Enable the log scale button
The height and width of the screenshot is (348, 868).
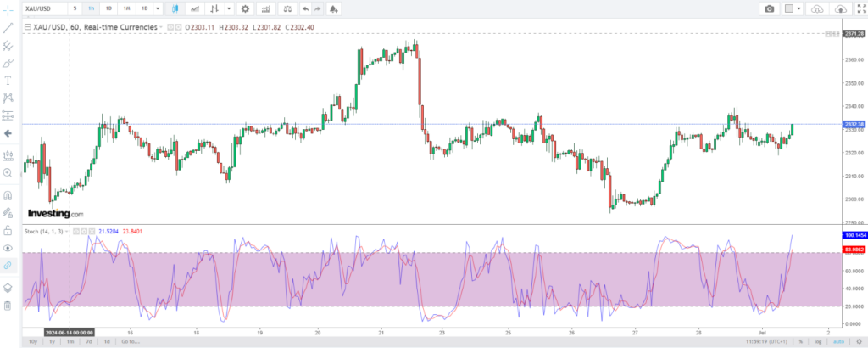818,342
